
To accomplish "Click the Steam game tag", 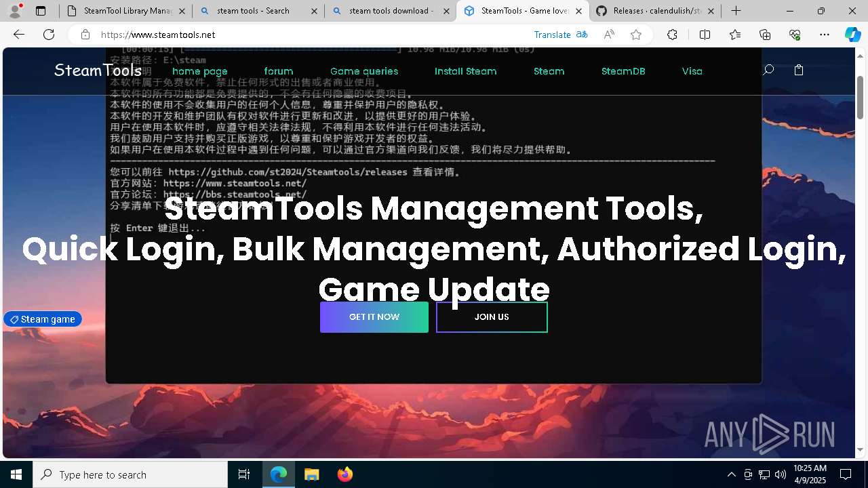I will (x=43, y=319).
